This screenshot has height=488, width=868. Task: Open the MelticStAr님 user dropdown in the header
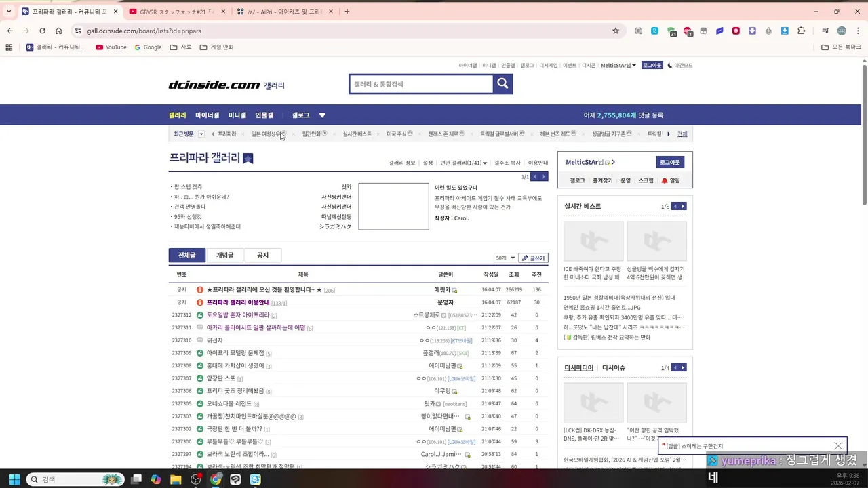[x=618, y=66]
